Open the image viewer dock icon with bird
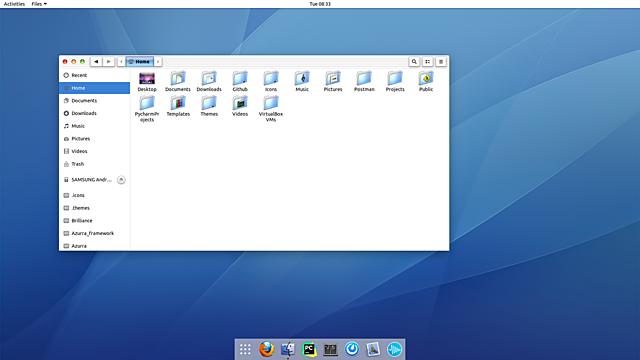The height and width of the screenshot is (360, 640). [x=373, y=349]
